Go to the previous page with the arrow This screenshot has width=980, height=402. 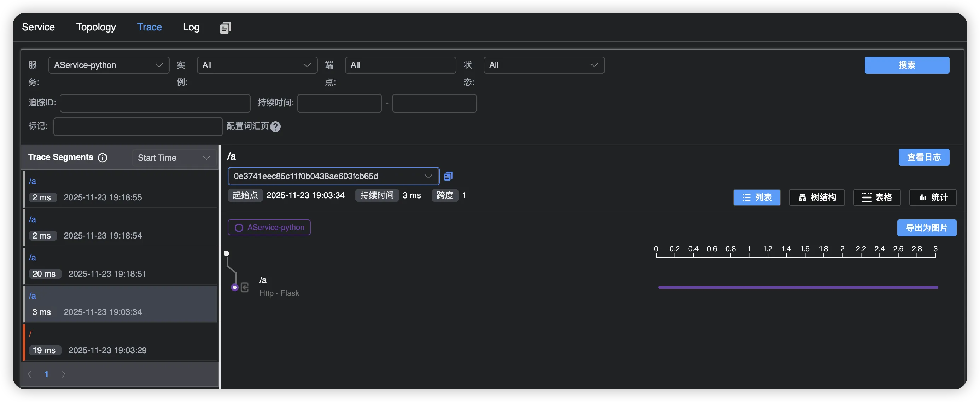[30, 375]
